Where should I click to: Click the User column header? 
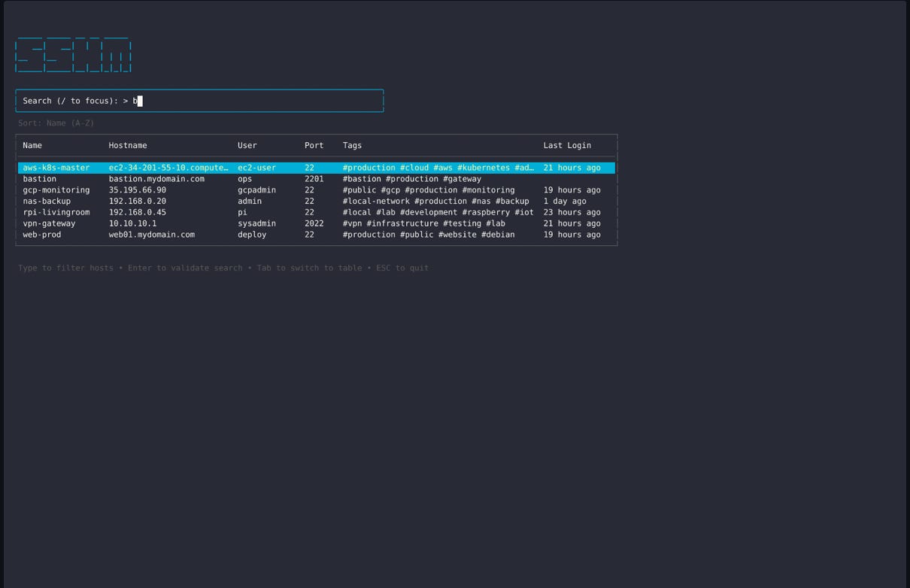pos(247,145)
